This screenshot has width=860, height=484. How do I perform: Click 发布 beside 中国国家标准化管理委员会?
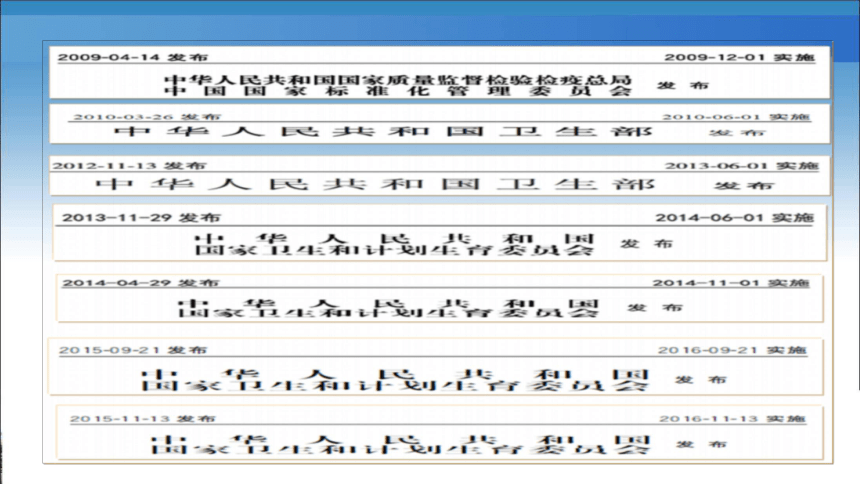pos(683,85)
